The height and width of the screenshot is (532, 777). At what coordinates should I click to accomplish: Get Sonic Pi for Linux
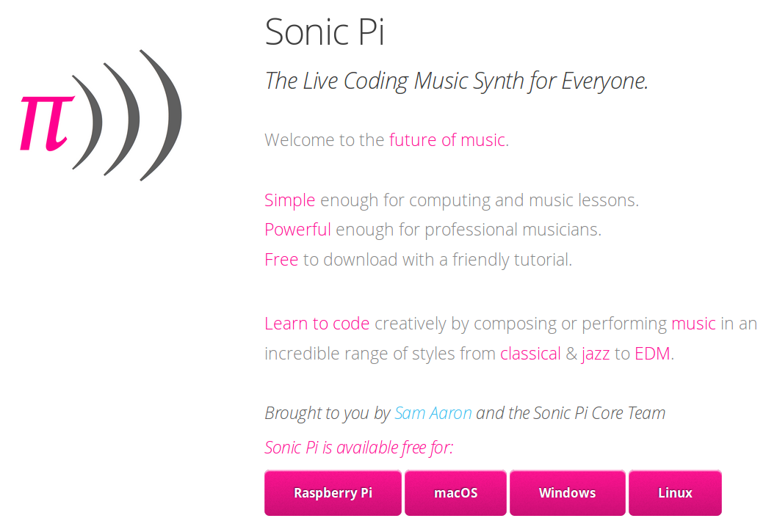coord(674,492)
